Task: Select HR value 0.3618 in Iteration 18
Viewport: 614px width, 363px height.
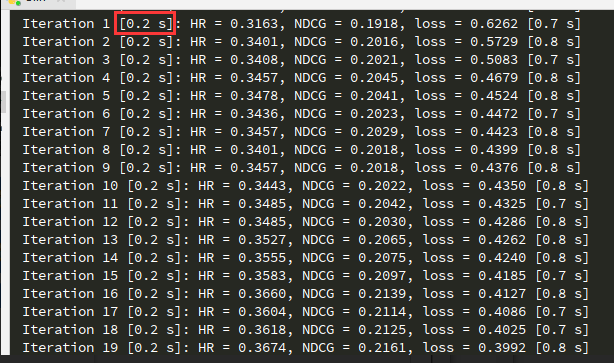Action: point(262,330)
